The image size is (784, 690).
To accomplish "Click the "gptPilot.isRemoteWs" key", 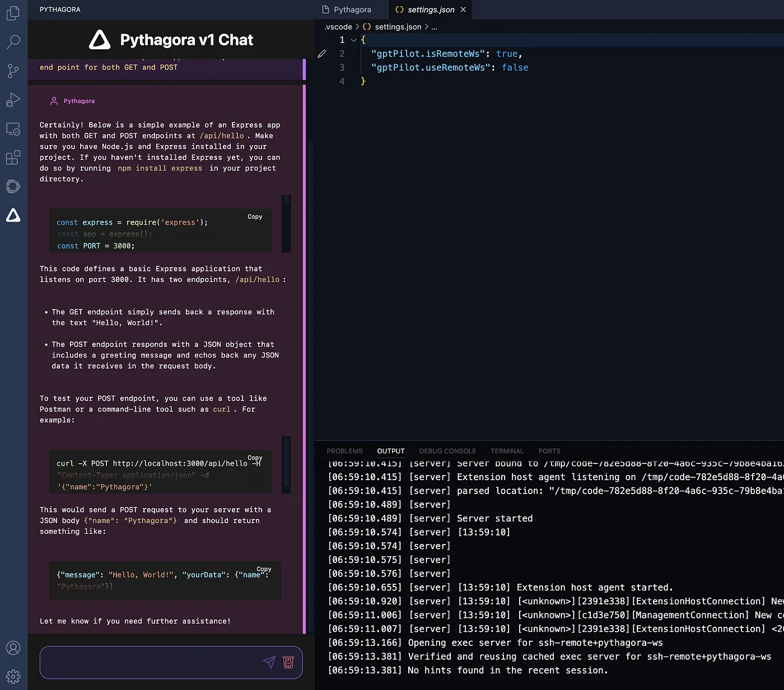I will pos(428,54).
